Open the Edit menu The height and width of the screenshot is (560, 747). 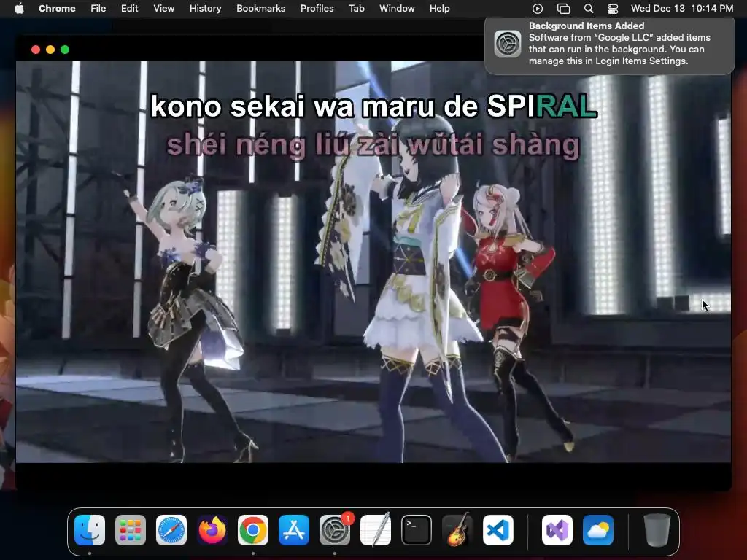[129, 9]
